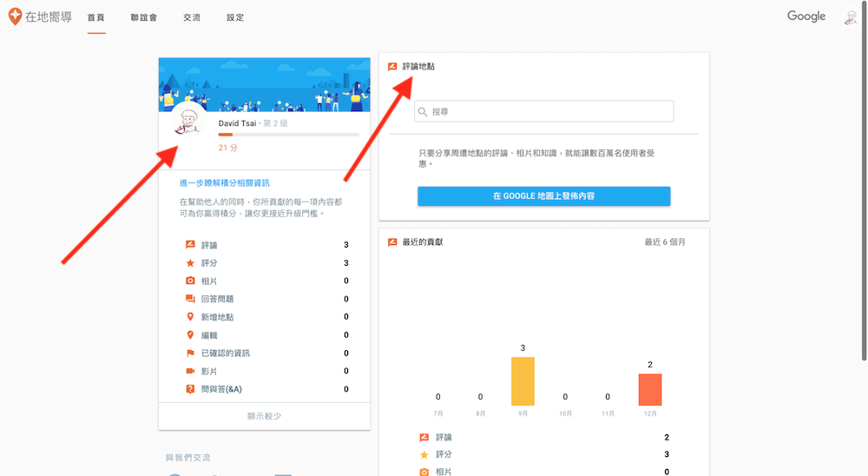The width and height of the screenshot is (868, 476).
Task: Focus the 搜尋 place search field
Action: [549, 112]
